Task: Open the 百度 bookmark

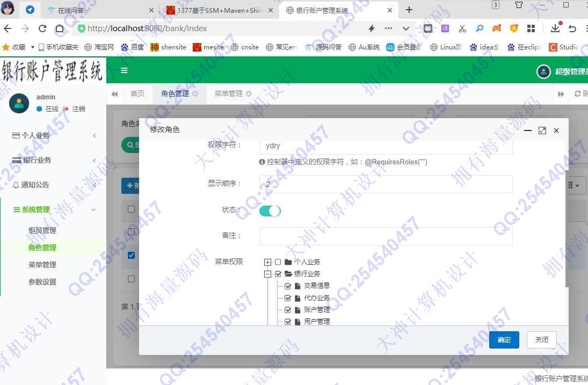Action: pos(133,47)
